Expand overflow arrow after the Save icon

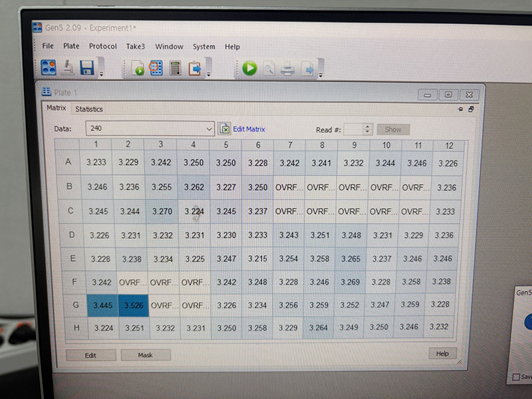coord(101,73)
